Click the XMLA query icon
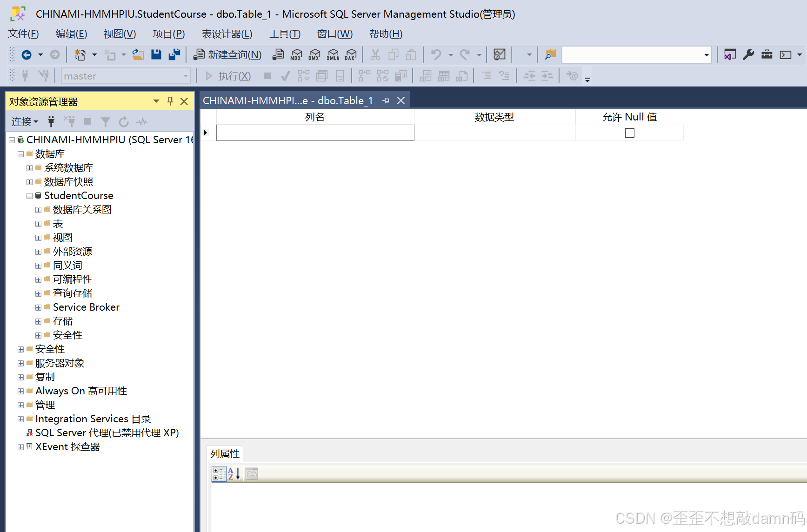Image resolution: width=807 pixels, height=532 pixels. coord(333,55)
